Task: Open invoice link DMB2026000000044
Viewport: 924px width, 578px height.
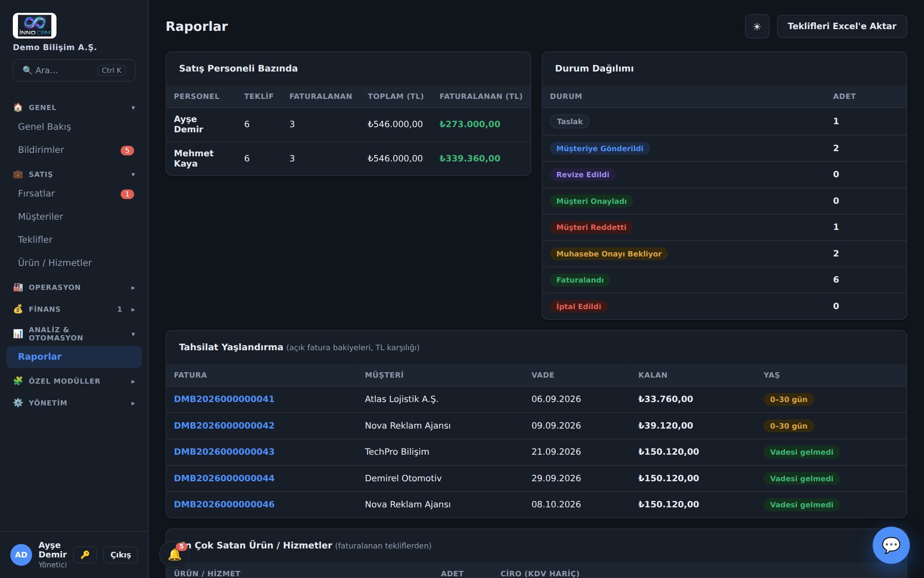Action: [224, 478]
